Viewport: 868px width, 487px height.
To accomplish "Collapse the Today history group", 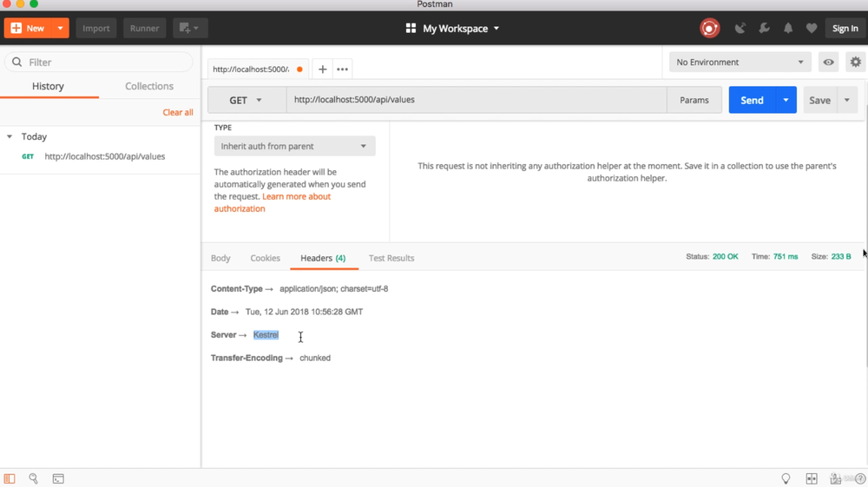I will coord(10,136).
